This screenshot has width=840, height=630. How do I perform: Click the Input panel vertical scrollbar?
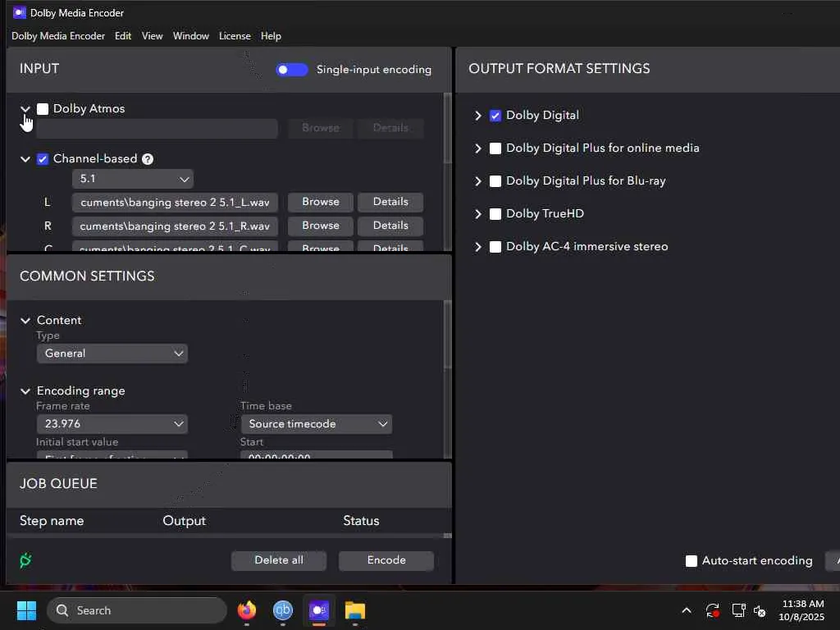[x=448, y=129]
